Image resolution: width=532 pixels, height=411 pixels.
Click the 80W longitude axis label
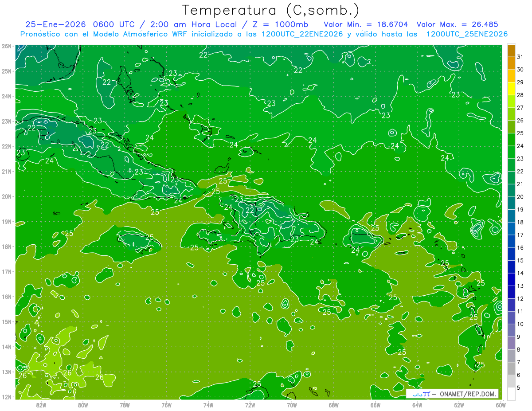click(x=83, y=405)
